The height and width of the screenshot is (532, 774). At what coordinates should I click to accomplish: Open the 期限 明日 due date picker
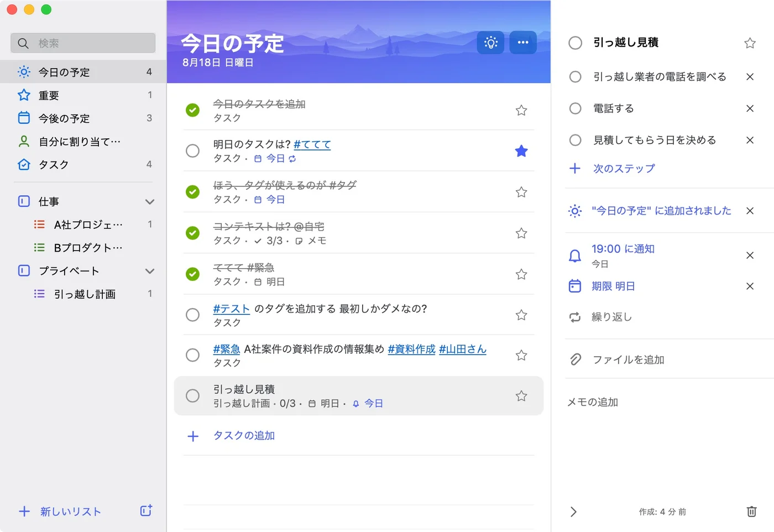point(613,286)
